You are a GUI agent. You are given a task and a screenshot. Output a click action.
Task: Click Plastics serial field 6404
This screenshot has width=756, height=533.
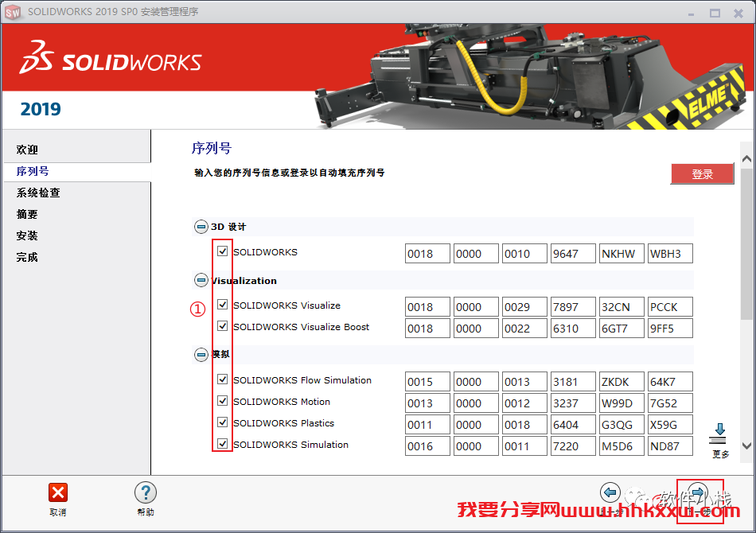573,425
